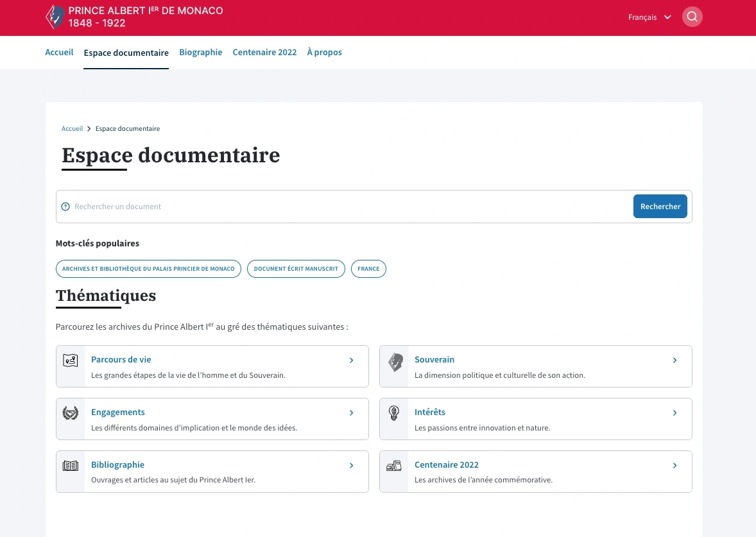Open the Parcours de vie theme link
This screenshot has height=537, width=756.
coord(121,360)
